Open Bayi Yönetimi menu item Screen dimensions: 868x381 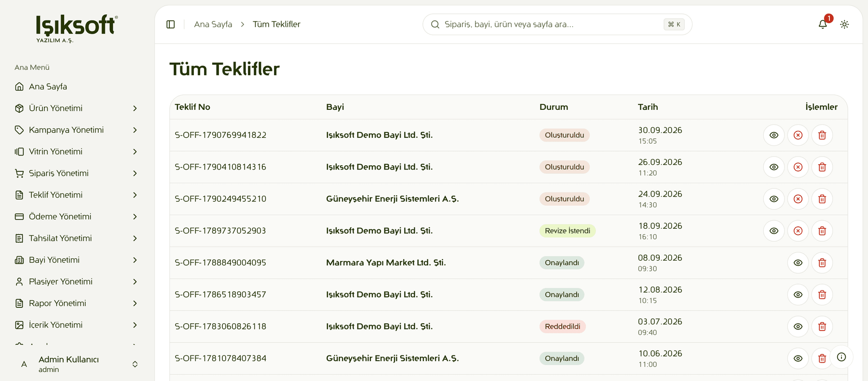pyautogui.click(x=77, y=260)
